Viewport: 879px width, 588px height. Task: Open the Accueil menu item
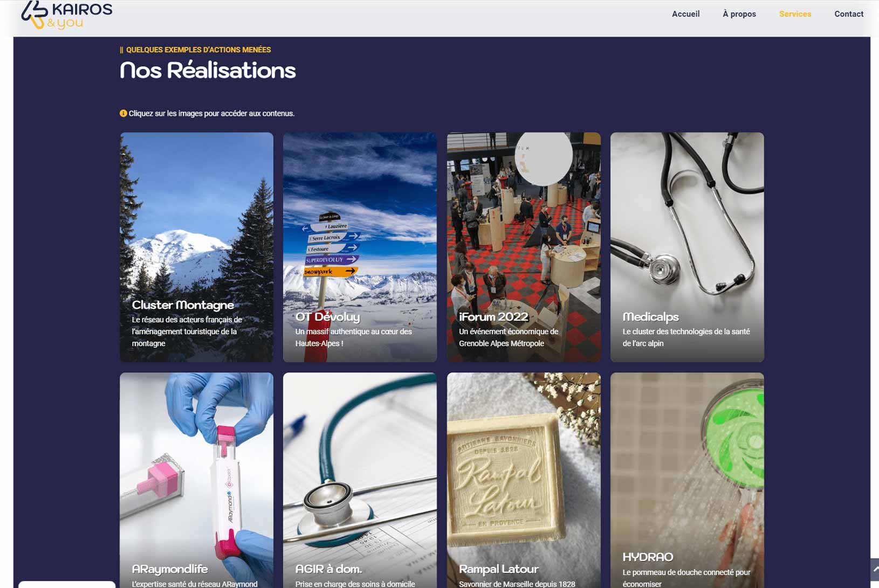685,14
